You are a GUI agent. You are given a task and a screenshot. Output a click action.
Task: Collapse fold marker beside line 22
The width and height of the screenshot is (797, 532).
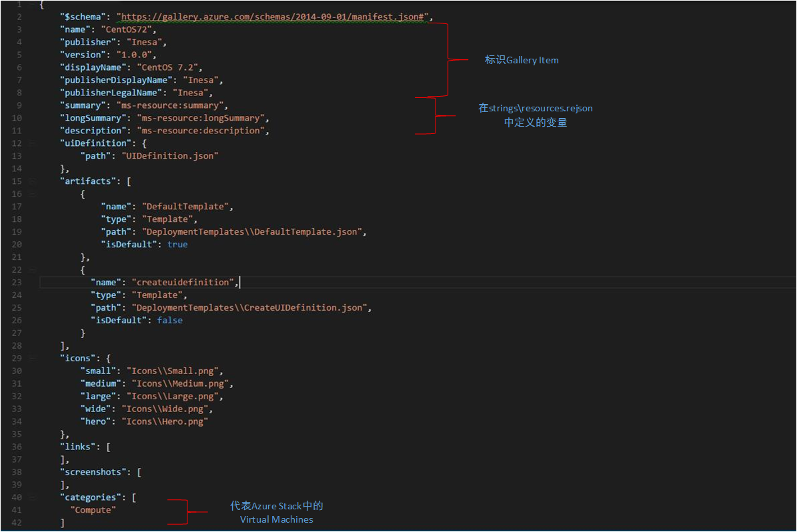(32, 270)
